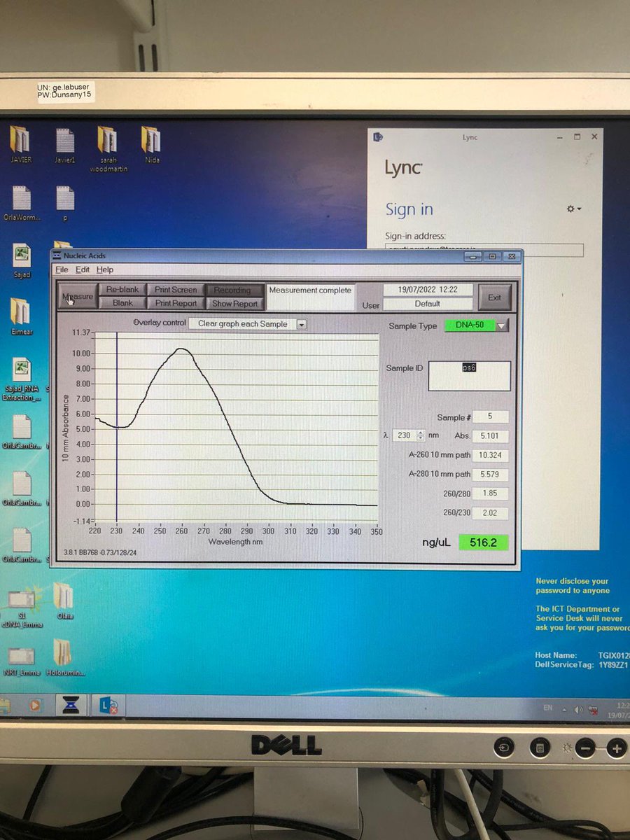Click the wavelength 230 nm stepper arrows
Image resolution: width=630 pixels, height=840 pixels.
420,435
